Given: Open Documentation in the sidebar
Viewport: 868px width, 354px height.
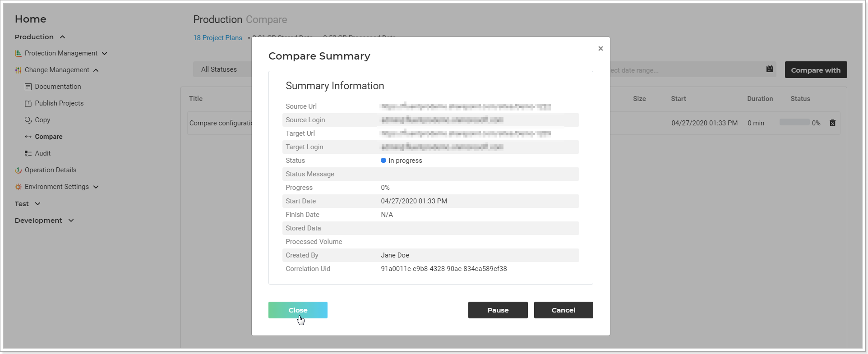Looking at the screenshot, I should [58, 87].
